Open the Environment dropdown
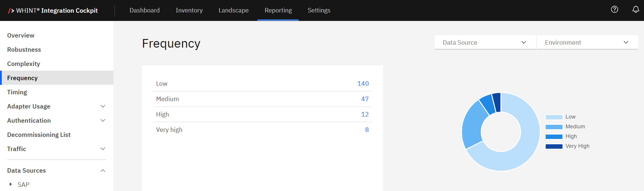Image resolution: width=644 pixels, height=191 pixels. (x=587, y=43)
